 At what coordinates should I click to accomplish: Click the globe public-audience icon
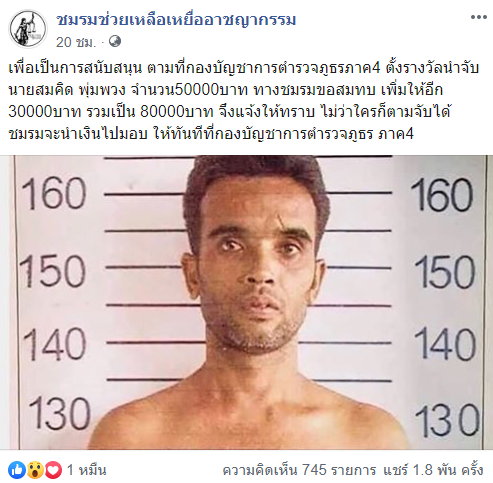point(115,41)
